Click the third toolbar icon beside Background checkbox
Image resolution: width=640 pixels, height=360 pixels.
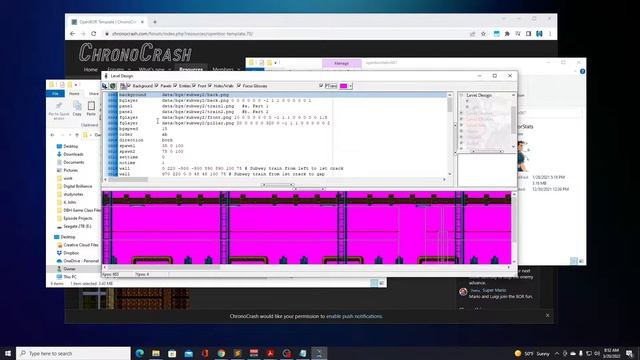tap(122, 86)
